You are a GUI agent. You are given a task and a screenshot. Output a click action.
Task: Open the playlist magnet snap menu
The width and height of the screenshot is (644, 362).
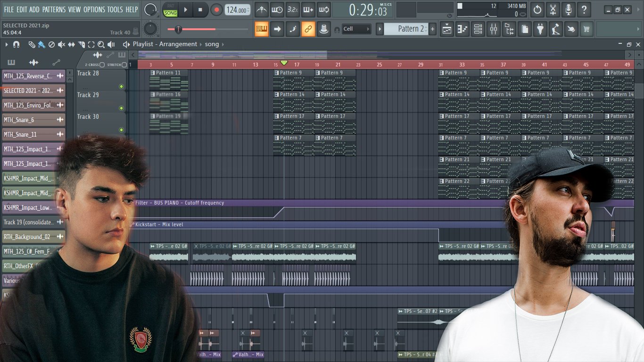pyautogui.click(x=16, y=44)
